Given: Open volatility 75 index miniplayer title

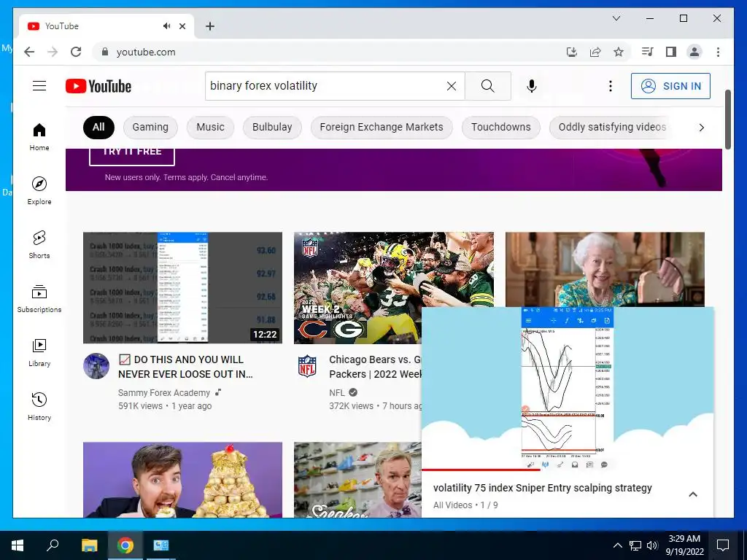Looking at the screenshot, I should pos(542,488).
